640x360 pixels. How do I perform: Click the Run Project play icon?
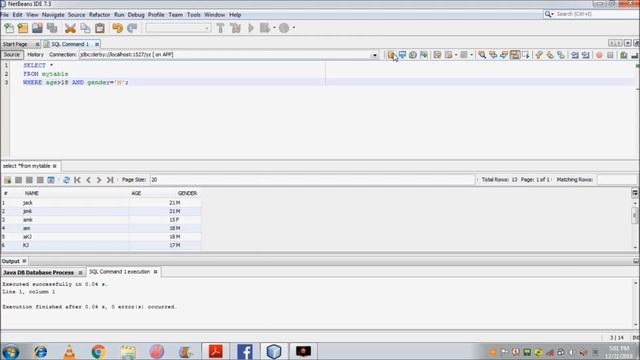[x=251, y=28]
